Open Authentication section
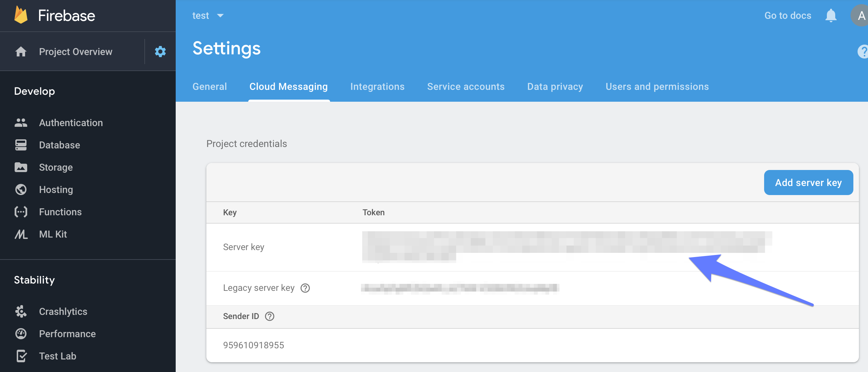Viewport: 868px width, 372px height. pos(71,123)
